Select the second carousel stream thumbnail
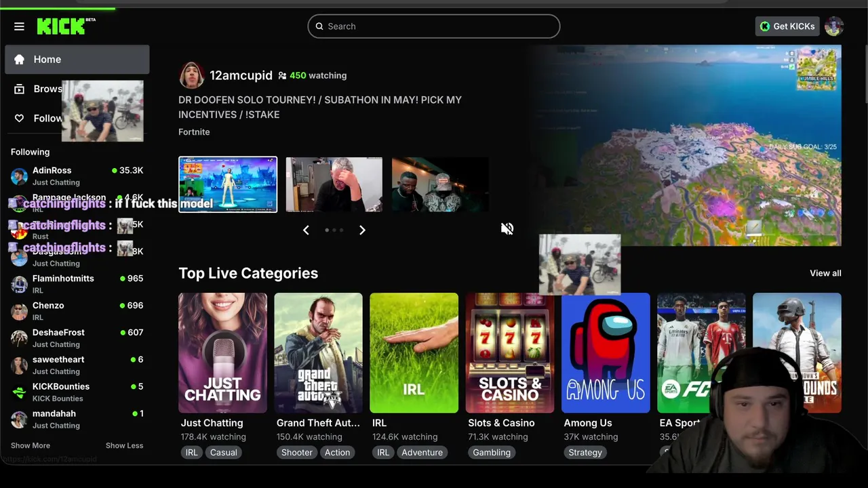 (x=334, y=184)
